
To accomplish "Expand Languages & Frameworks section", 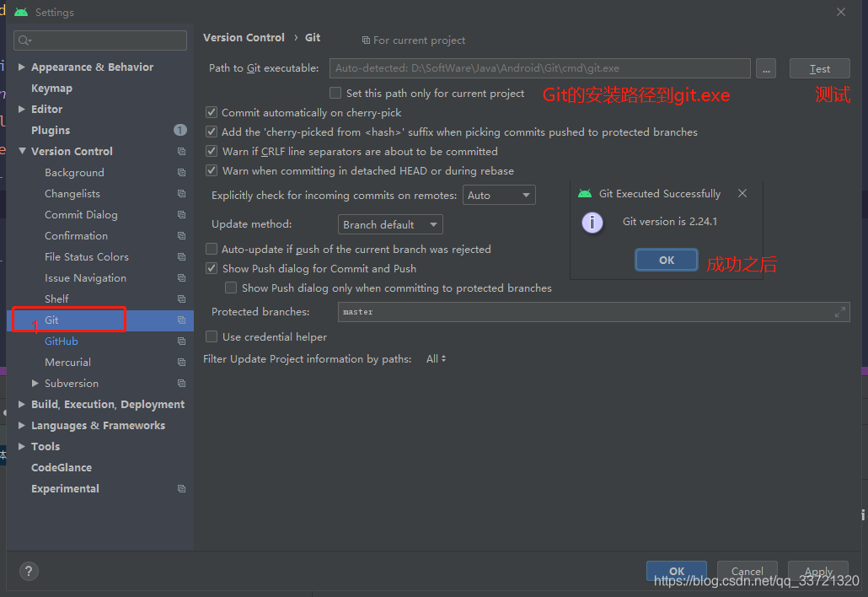I will [22, 425].
